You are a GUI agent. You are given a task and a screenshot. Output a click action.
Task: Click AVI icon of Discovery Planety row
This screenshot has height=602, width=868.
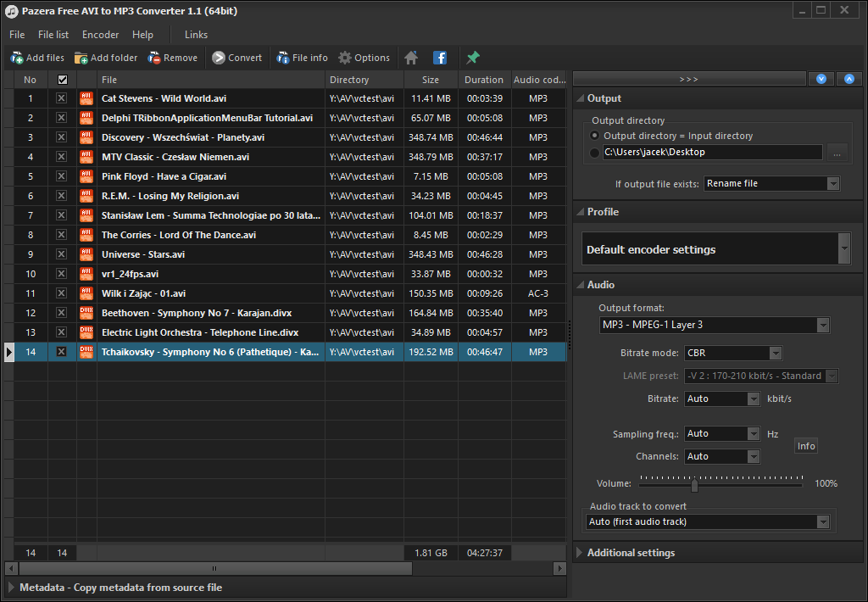point(86,137)
